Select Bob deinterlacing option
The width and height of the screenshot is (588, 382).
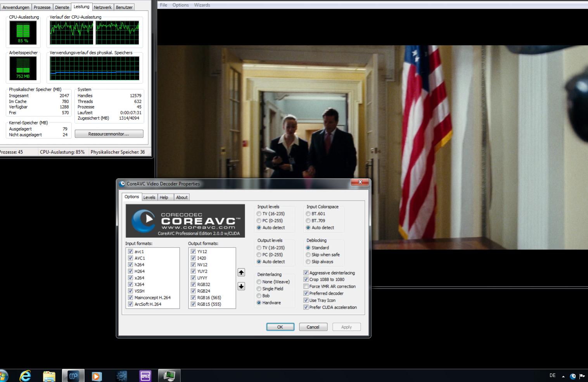point(259,296)
